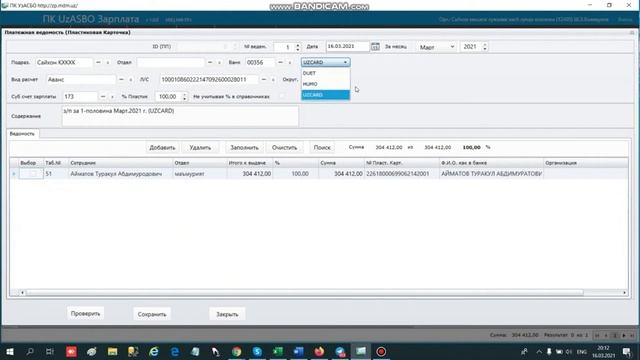Click the № Пласт. Карт. column header
The image size is (640, 360).
point(402,163)
